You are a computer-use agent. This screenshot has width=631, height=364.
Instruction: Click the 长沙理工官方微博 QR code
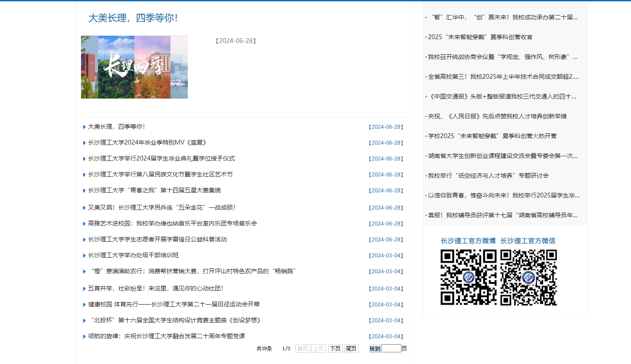[x=468, y=278]
